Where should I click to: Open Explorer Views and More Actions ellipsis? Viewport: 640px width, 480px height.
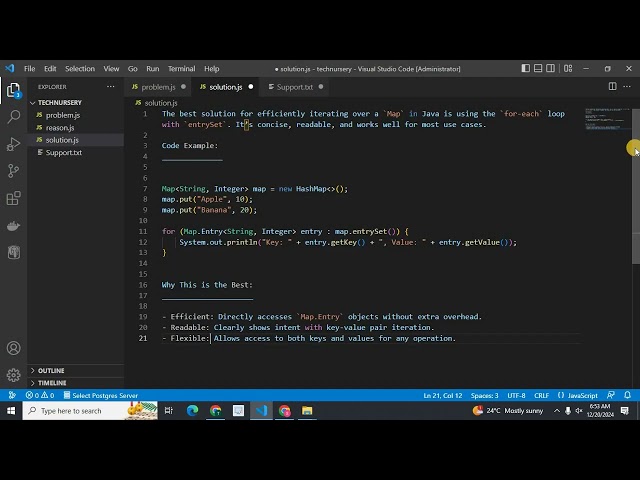pos(111,87)
